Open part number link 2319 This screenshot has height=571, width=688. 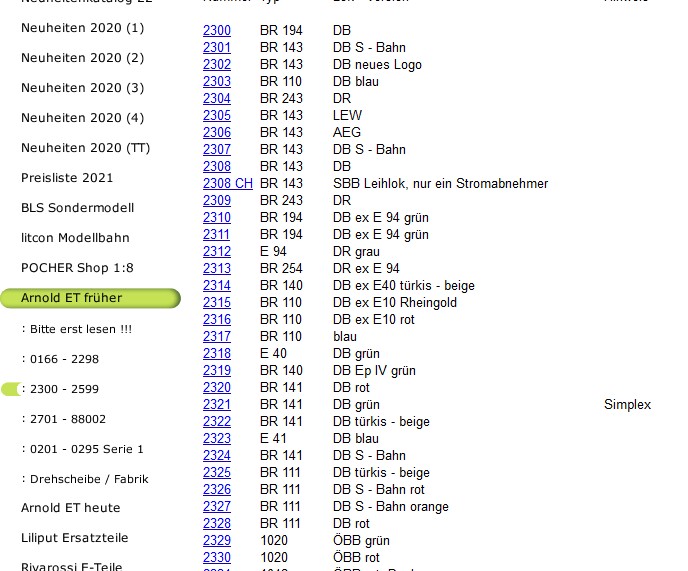tap(217, 370)
